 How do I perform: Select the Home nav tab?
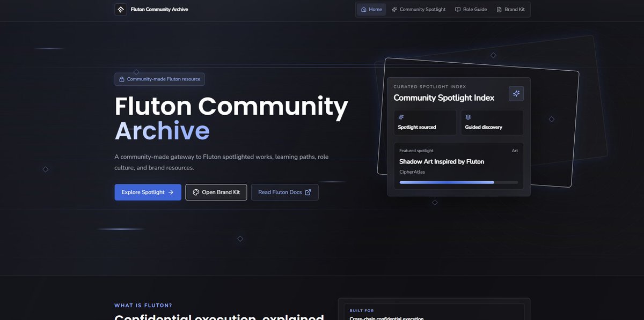pyautogui.click(x=371, y=10)
